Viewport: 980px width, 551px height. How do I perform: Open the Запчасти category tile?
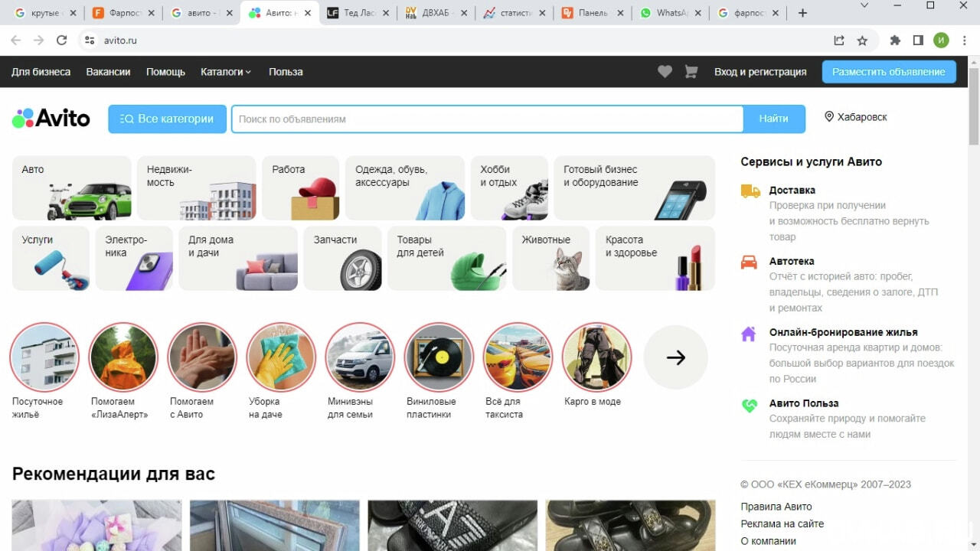[x=343, y=258]
